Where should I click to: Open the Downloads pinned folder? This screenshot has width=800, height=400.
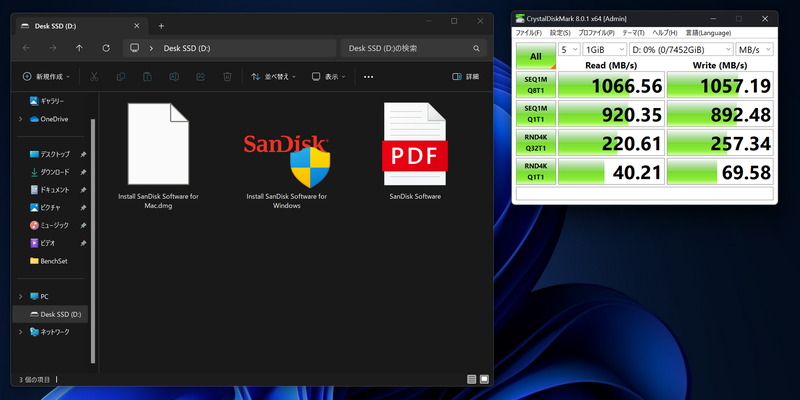point(49,172)
